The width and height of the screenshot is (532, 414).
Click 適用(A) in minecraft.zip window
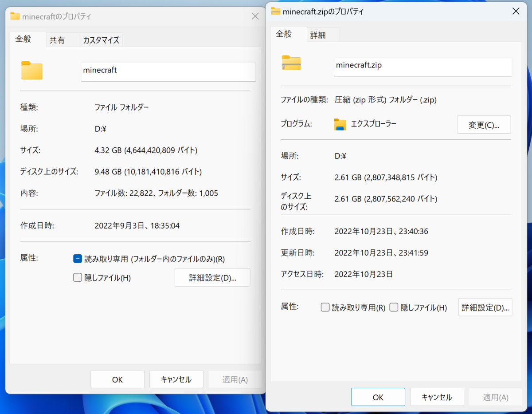tap(496, 397)
